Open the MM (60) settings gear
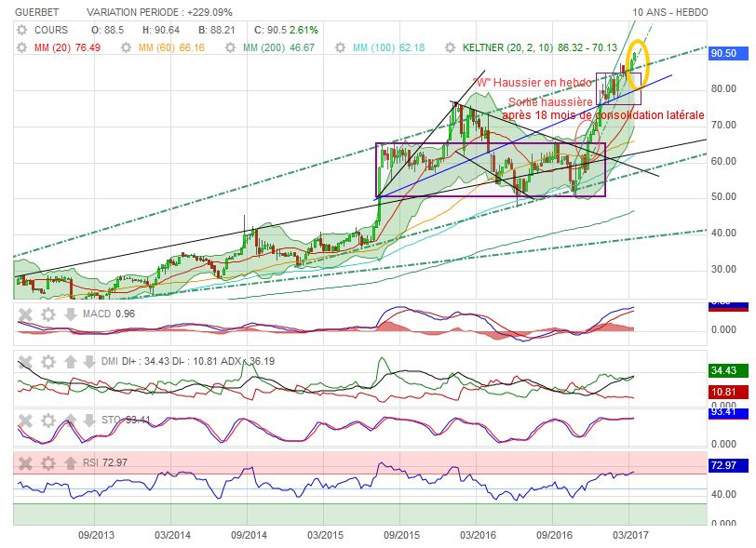 point(126,47)
